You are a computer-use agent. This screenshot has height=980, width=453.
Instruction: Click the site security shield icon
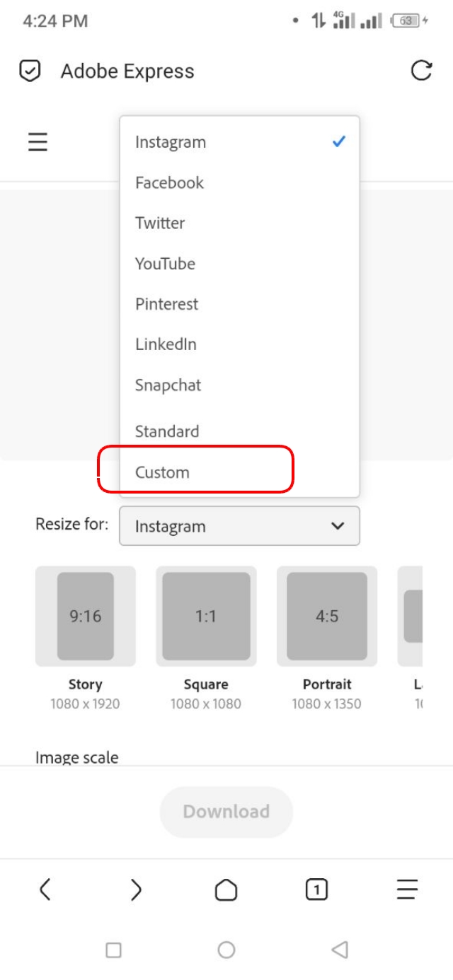click(x=28, y=71)
